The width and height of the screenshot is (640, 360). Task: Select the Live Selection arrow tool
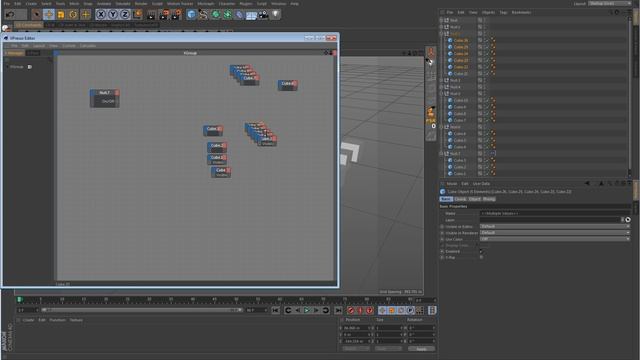[x=36, y=15]
